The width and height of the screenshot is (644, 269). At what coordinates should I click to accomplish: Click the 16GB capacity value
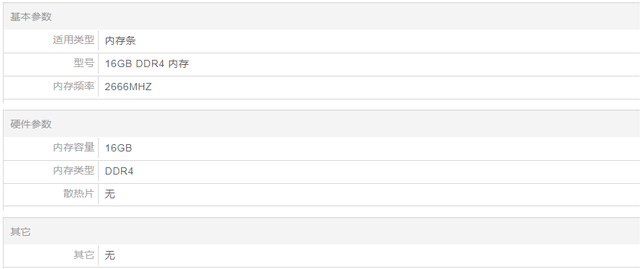pos(118,148)
